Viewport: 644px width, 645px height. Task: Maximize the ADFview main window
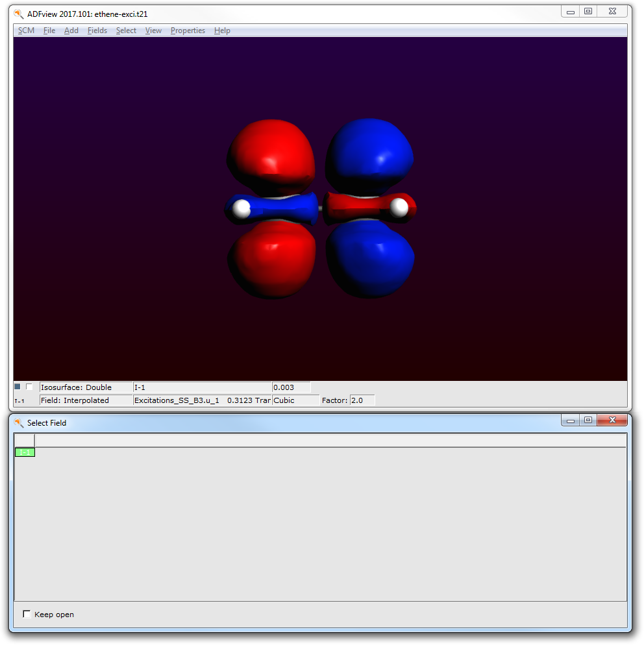(x=588, y=12)
